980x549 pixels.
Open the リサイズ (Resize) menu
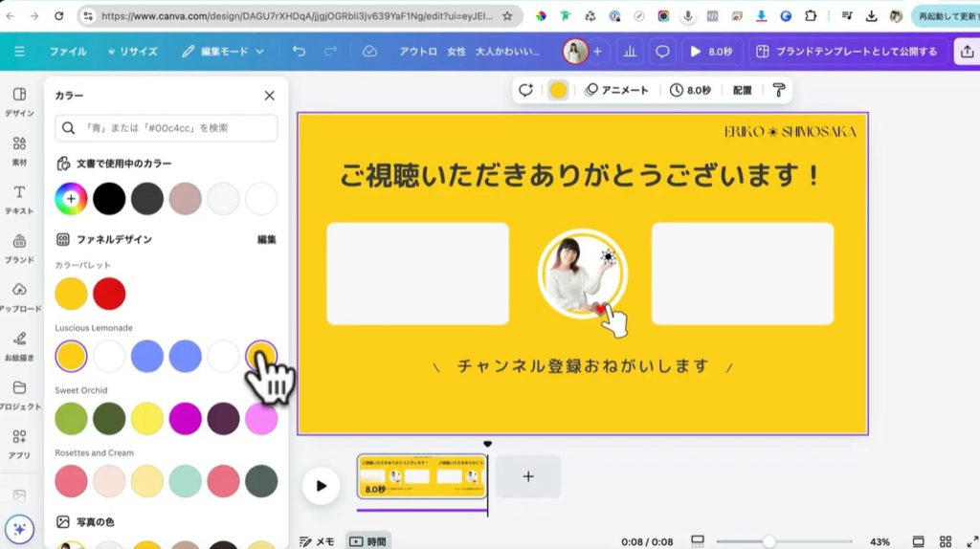tap(133, 52)
